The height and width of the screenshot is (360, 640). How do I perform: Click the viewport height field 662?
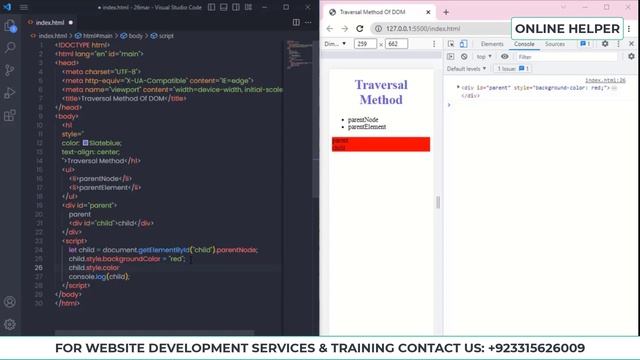pos(396,44)
